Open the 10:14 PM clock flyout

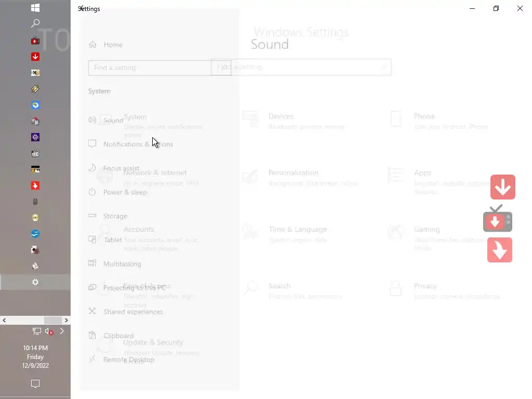(x=35, y=356)
